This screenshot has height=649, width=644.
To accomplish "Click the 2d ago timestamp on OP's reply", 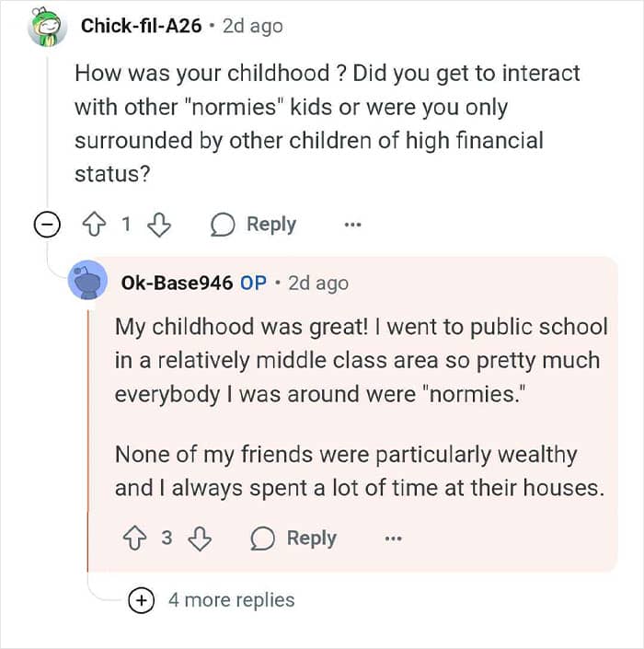I will point(318,284).
